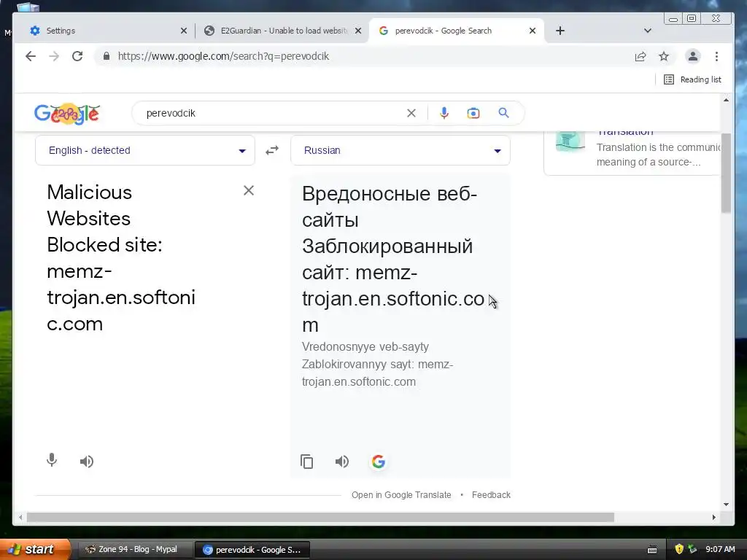Click into the Malicious Websites source text
Viewport: 747px width, 560px height.
pyautogui.click(x=121, y=257)
